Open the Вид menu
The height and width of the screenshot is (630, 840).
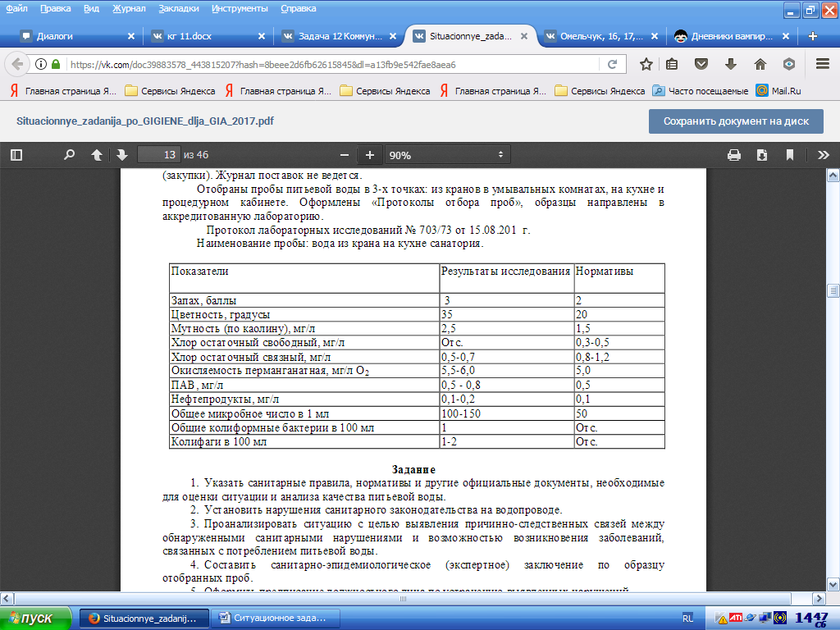[x=91, y=8]
